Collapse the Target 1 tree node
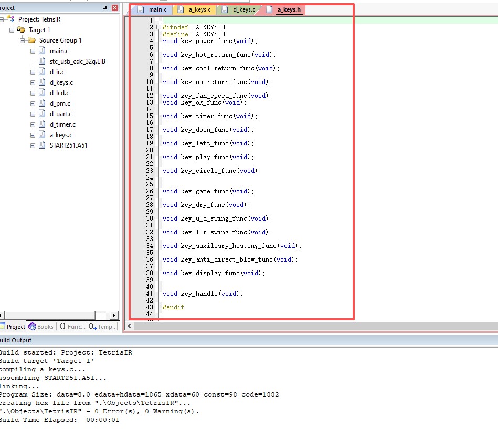The height and width of the screenshot is (448, 498). [12, 30]
